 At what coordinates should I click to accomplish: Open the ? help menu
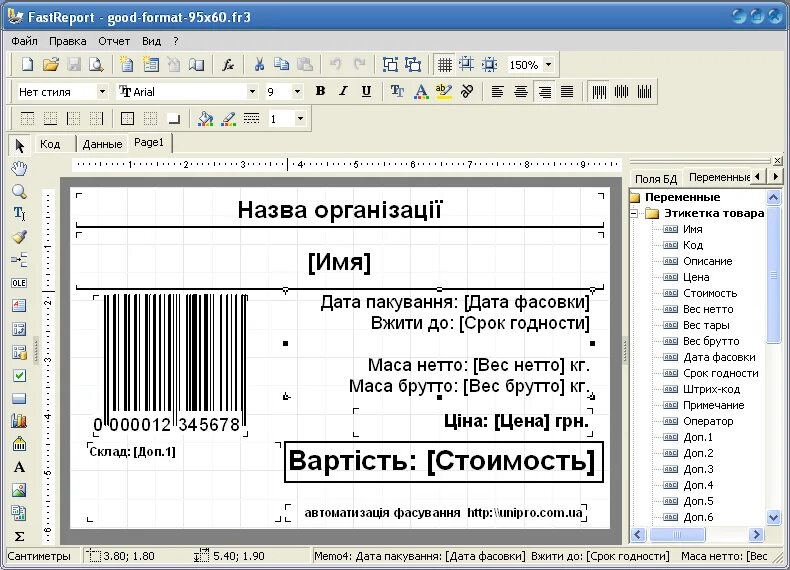(176, 41)
